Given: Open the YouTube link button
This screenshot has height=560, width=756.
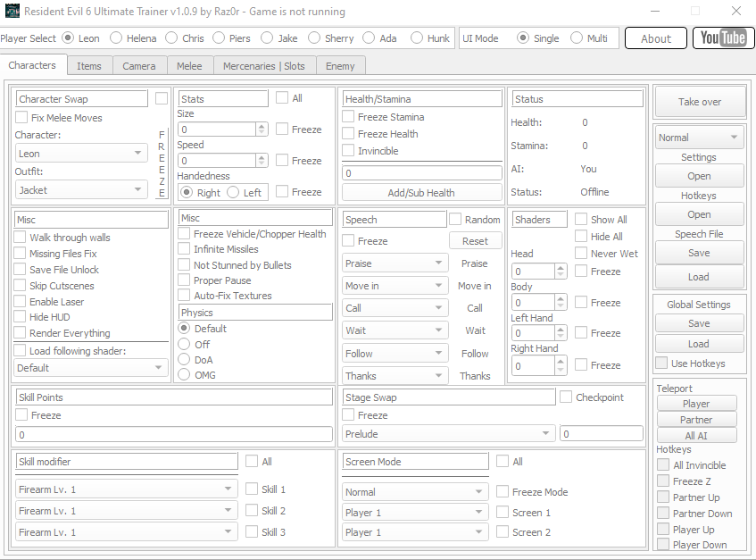Looking at the screenshot, I should click(x=723, y=38).
